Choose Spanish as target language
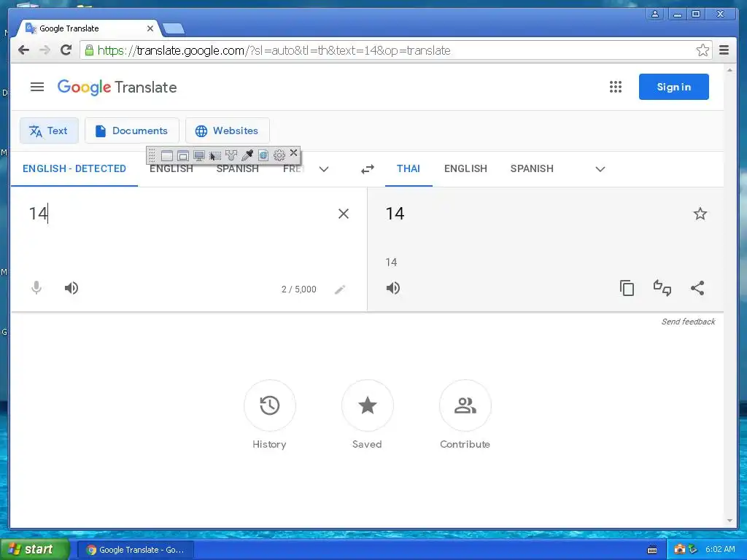Viewport: 747px width, 560px height. point(532,168)
